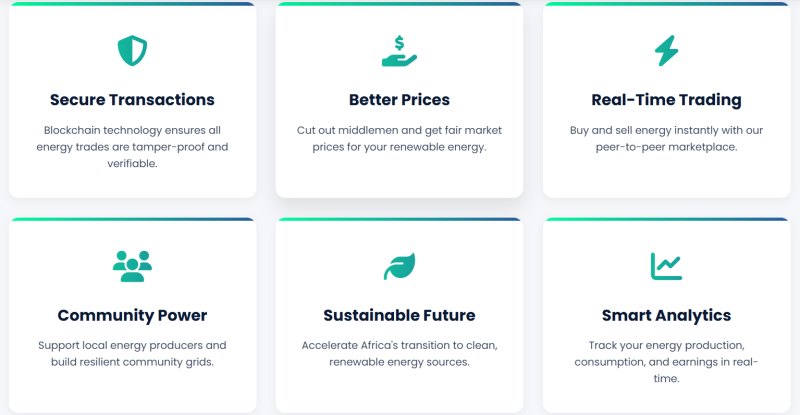Click the blockchain technology description text
This screenshot has width=800, height=415.
(x=132, y=147)
